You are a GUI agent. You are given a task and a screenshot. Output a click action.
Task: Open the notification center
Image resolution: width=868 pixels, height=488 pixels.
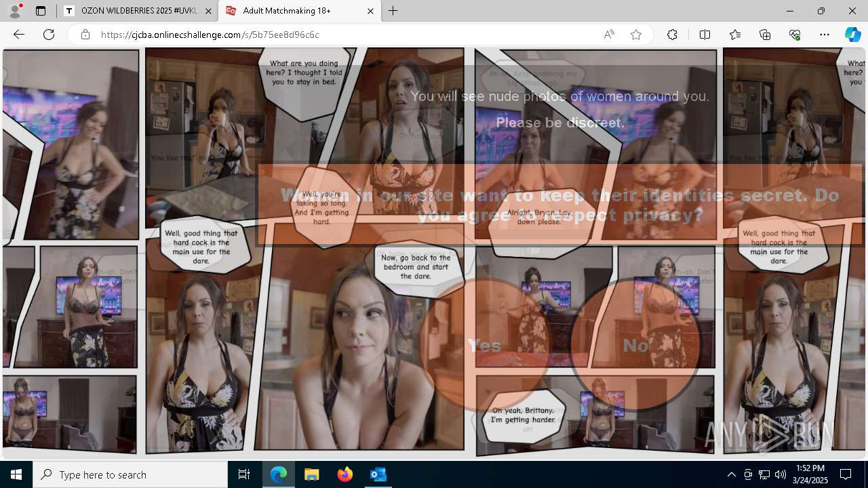(x=846, y=474)
